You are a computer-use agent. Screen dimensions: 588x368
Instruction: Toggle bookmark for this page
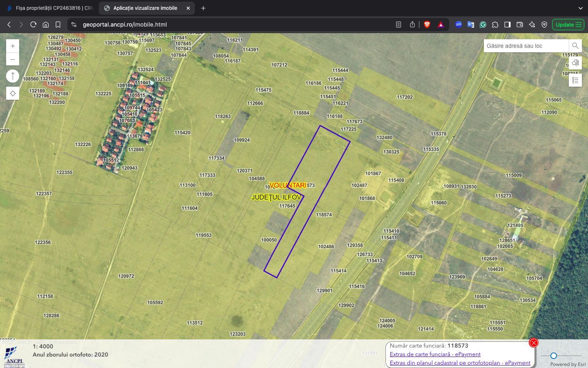(58, 25)
